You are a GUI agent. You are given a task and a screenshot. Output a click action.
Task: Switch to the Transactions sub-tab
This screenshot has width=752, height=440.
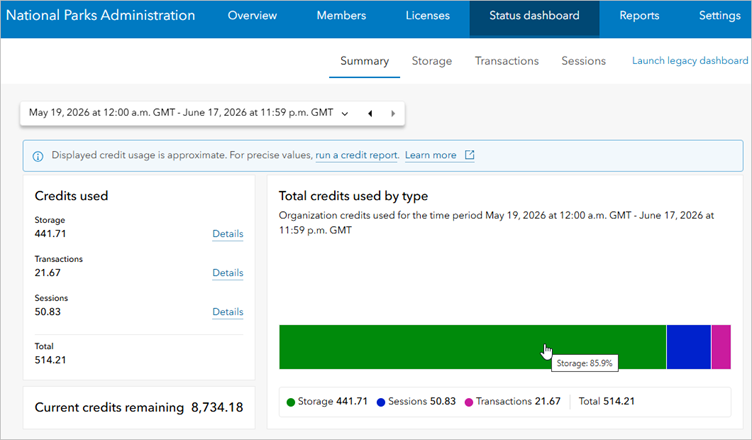click(507, 61)
